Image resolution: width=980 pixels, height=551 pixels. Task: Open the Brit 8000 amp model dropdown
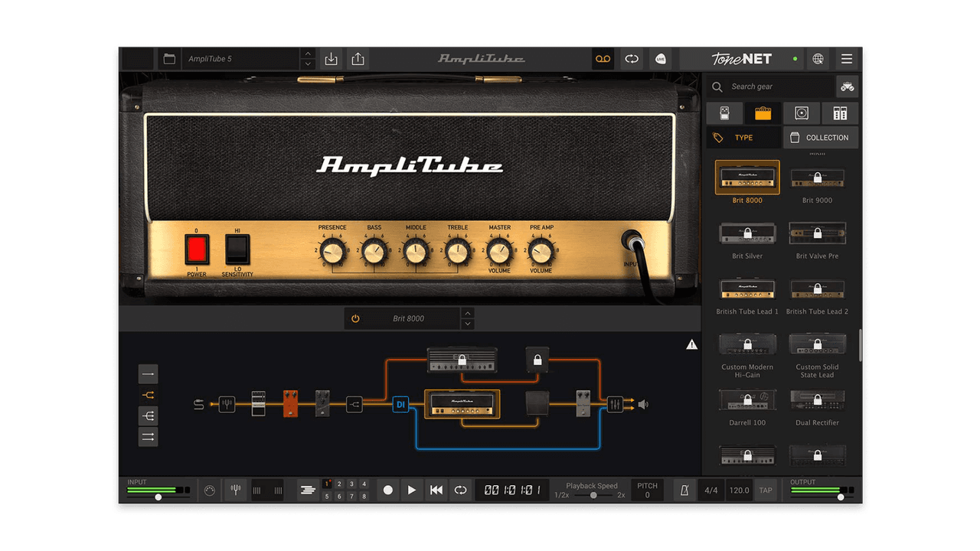click(410, 318)
